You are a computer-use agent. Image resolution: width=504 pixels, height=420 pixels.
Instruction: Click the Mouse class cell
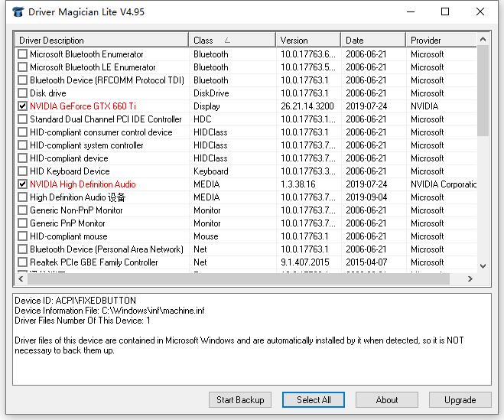coord(206,236)
